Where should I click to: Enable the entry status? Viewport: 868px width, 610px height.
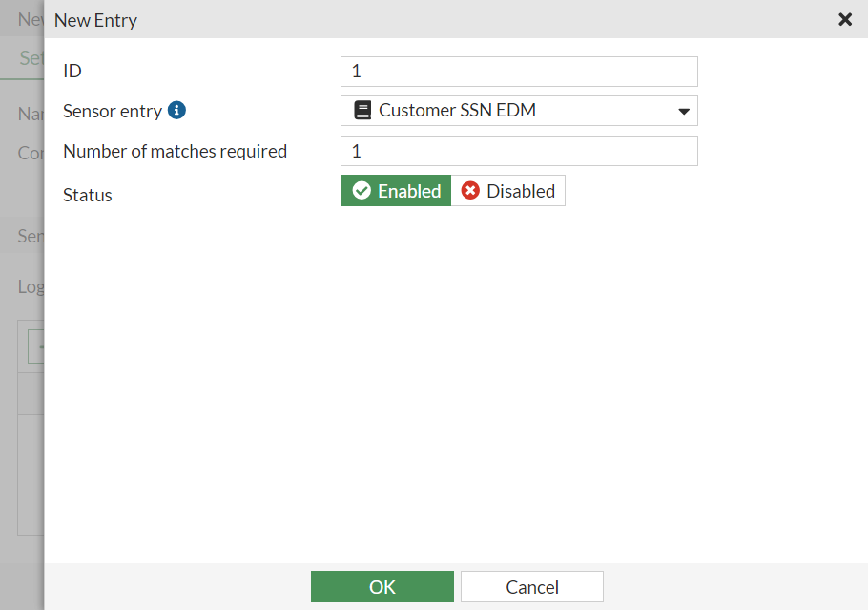(x=395, y=190)
